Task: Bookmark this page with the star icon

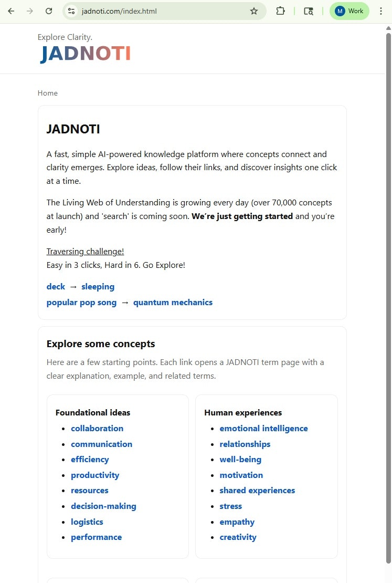Action: [254, 11]
